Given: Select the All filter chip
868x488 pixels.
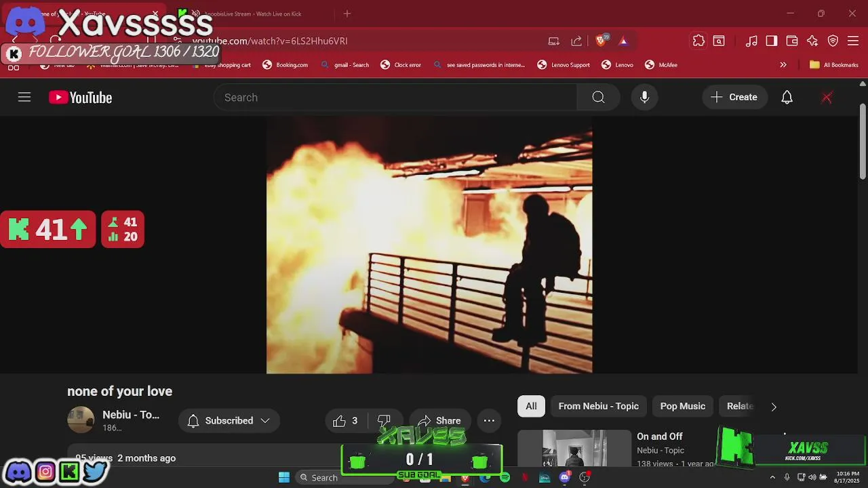Looking at the screenshot, I should [x=531, y=406].
